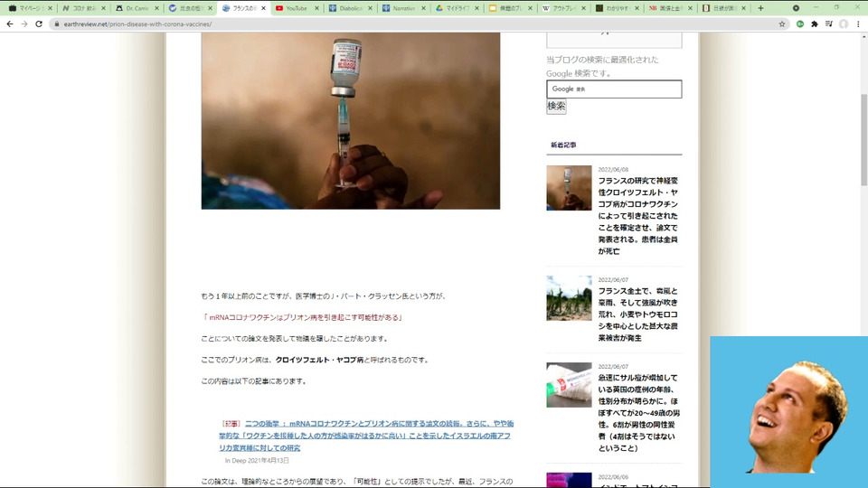Open the linked article 二つの衝撃：mRNAコロナワクチンとプリオン病

(366, 436)
